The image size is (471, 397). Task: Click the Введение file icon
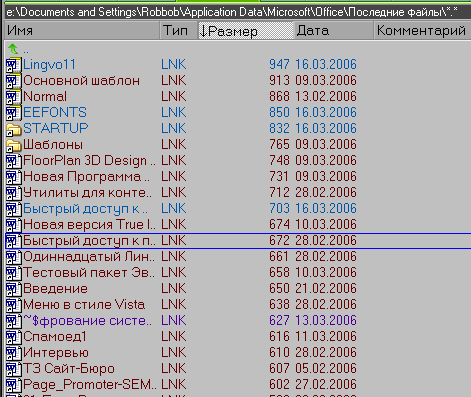click(13, 289)
